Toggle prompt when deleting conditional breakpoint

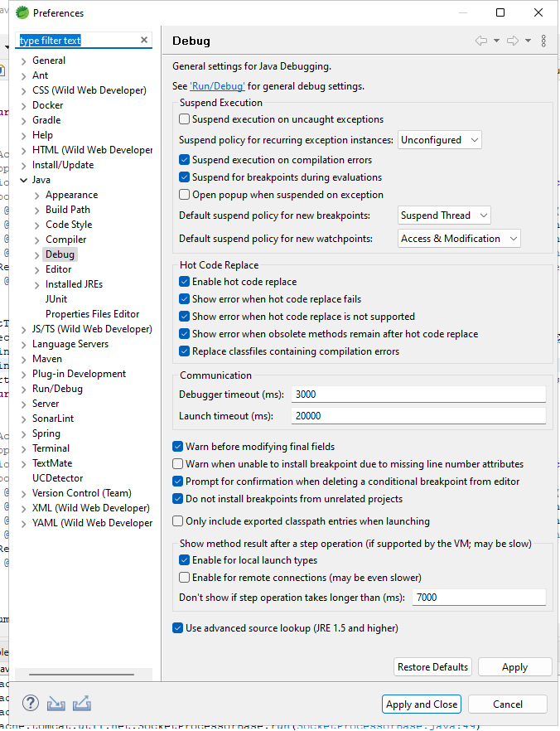point(177,481)
